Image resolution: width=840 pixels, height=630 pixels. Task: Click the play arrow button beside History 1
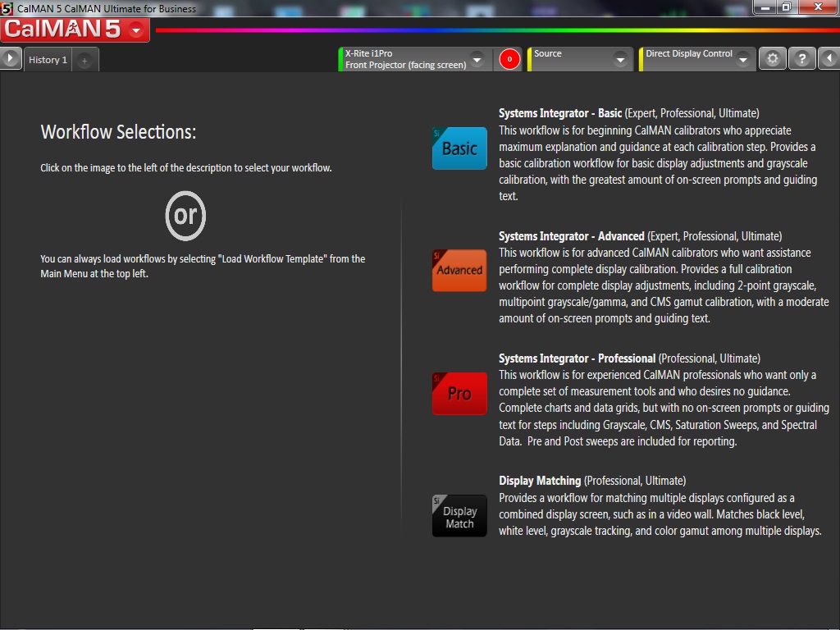click(10, 59)
